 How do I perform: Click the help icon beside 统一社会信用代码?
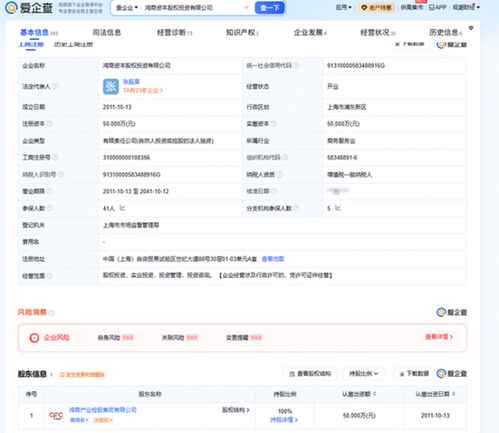pyautogui.click(x=296, y=65)
